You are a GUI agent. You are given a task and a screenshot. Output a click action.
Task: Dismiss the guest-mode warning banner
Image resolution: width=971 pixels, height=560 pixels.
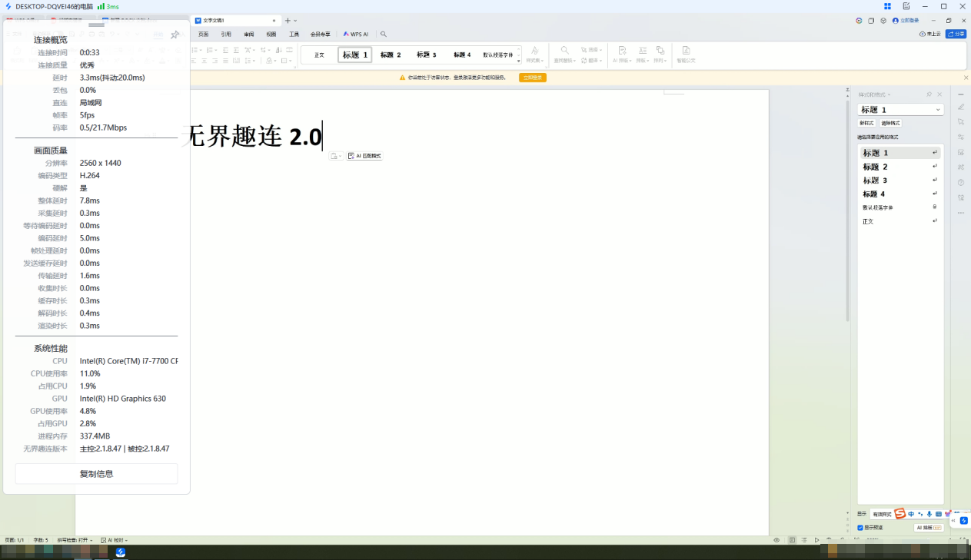(966, 78)
